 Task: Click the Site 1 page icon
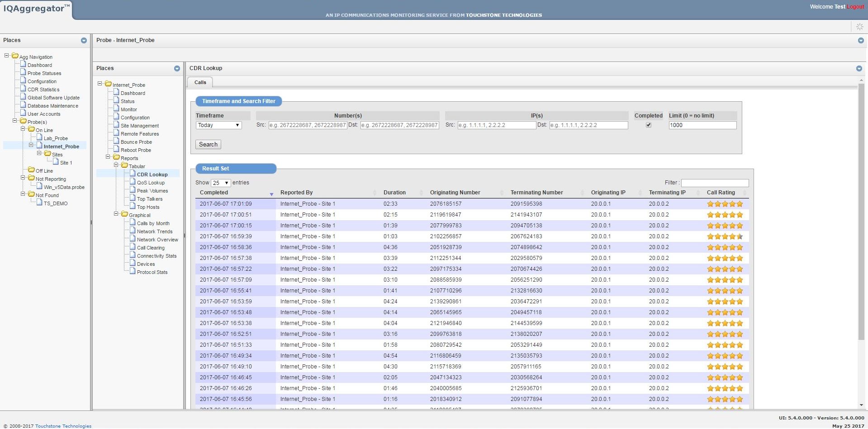(x=56, y=162)
